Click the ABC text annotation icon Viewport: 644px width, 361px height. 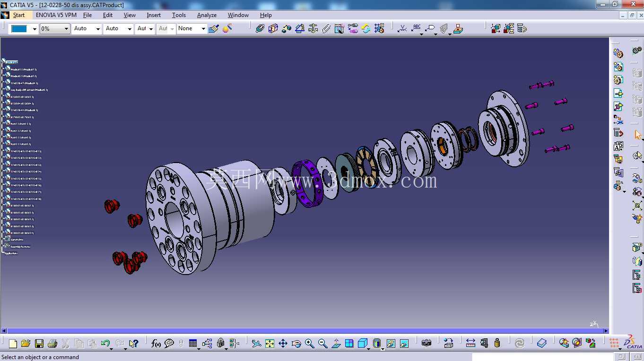[416, 29]
